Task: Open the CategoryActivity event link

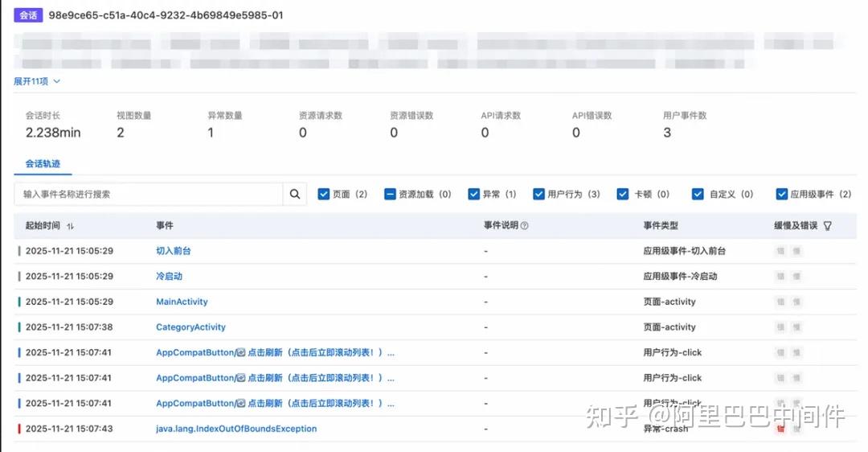Action: [191, 327]
